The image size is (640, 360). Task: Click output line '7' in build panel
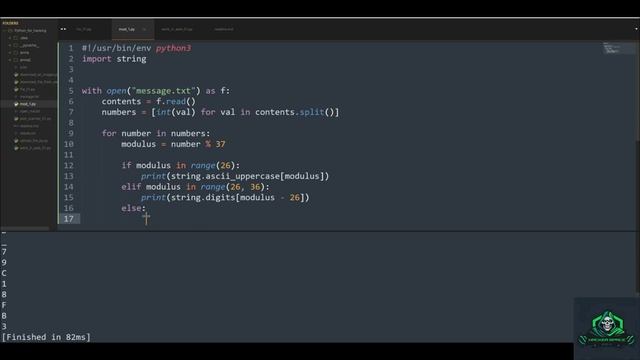point(4,252)
